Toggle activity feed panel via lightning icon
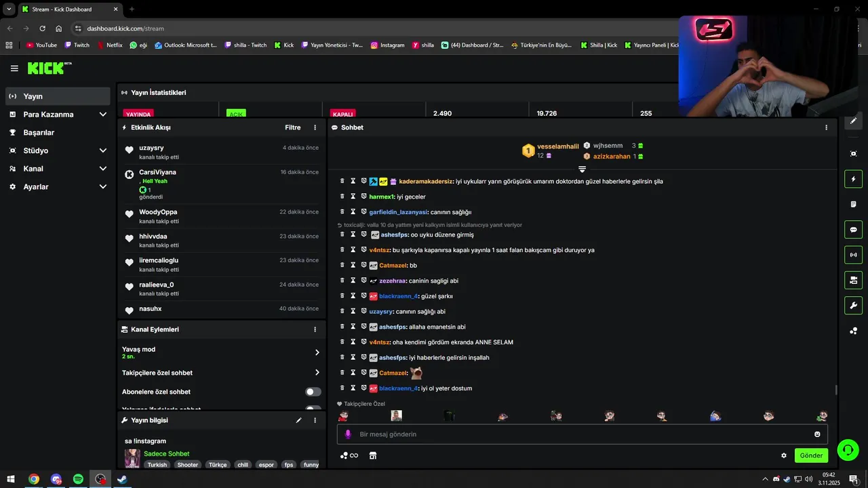Viewport: 868px width, 488px height. (x=854, y=179)
